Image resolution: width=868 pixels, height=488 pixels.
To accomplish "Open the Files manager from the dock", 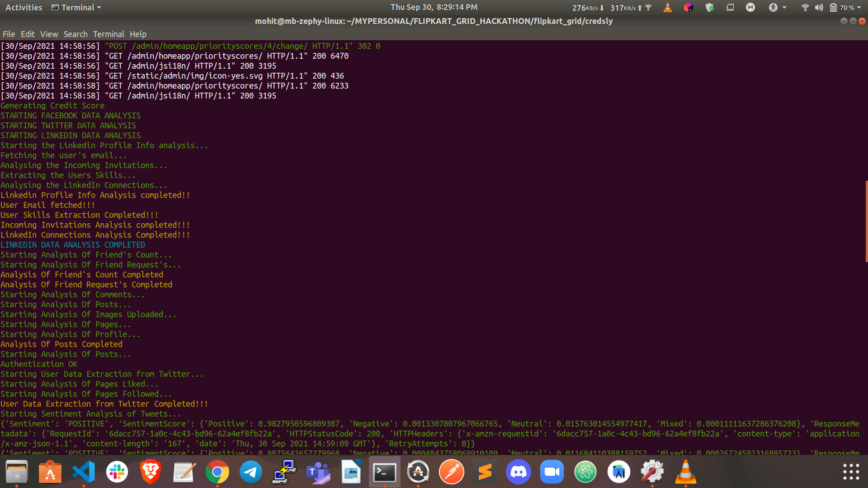I will pyautogui.click(x=17, y=472).
